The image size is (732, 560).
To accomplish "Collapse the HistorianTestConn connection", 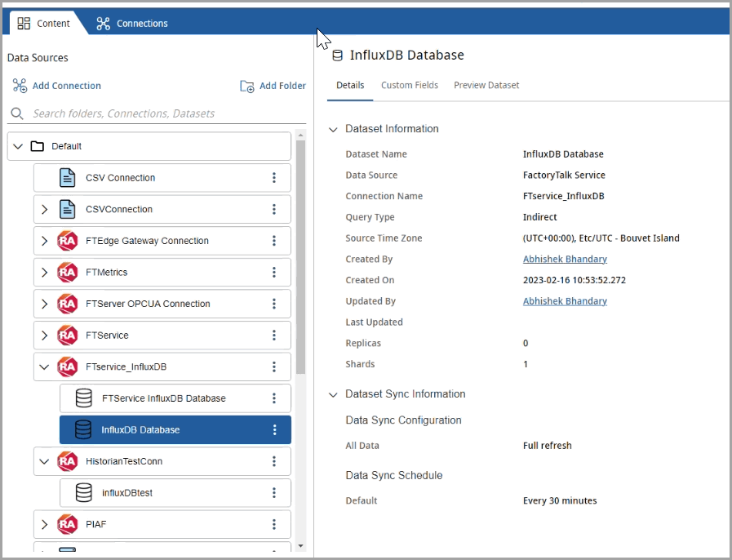I will (44, 461).
